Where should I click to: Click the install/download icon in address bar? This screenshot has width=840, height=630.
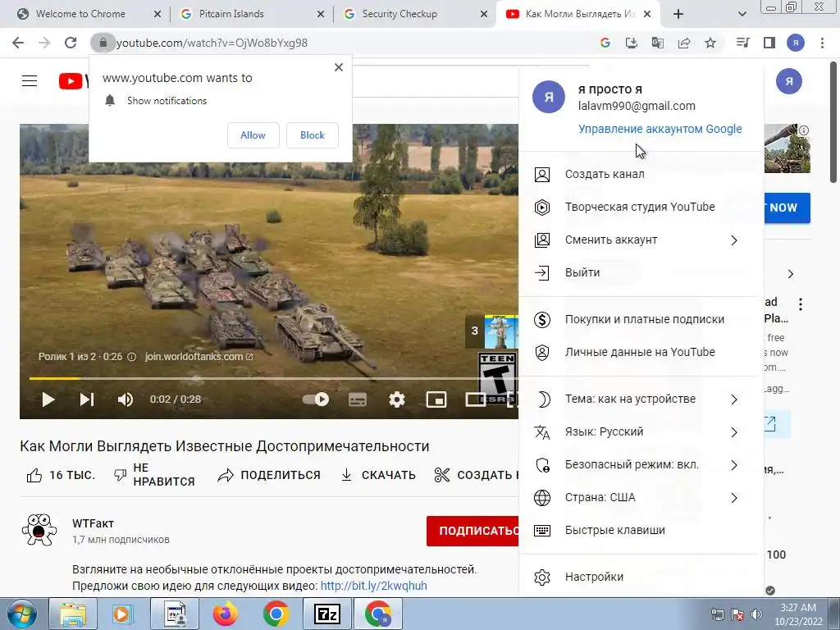(x=632, y=43)
